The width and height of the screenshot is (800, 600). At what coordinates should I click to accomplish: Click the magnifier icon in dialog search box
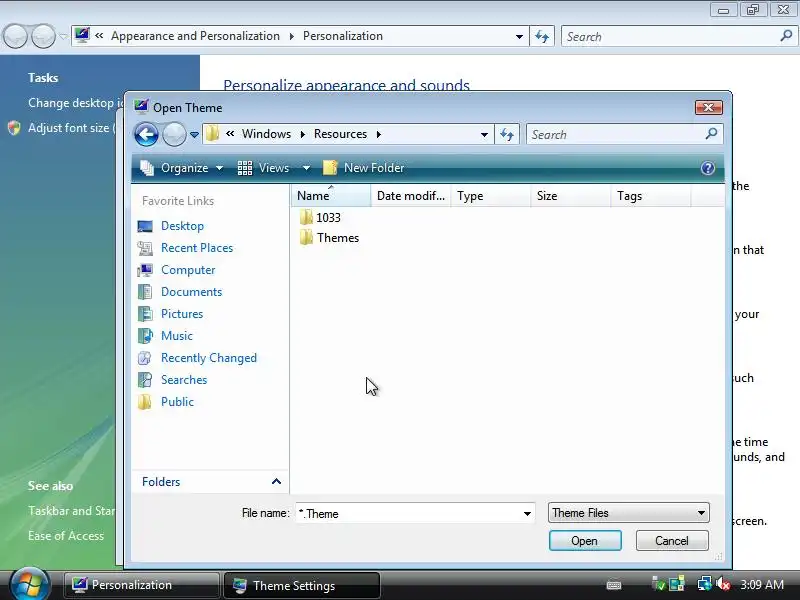[x=711, y=134]
